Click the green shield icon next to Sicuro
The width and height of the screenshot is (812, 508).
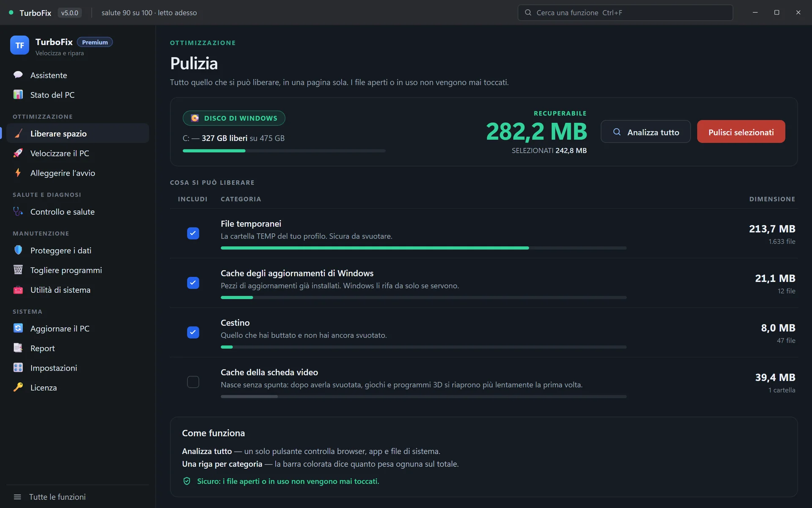187,481
